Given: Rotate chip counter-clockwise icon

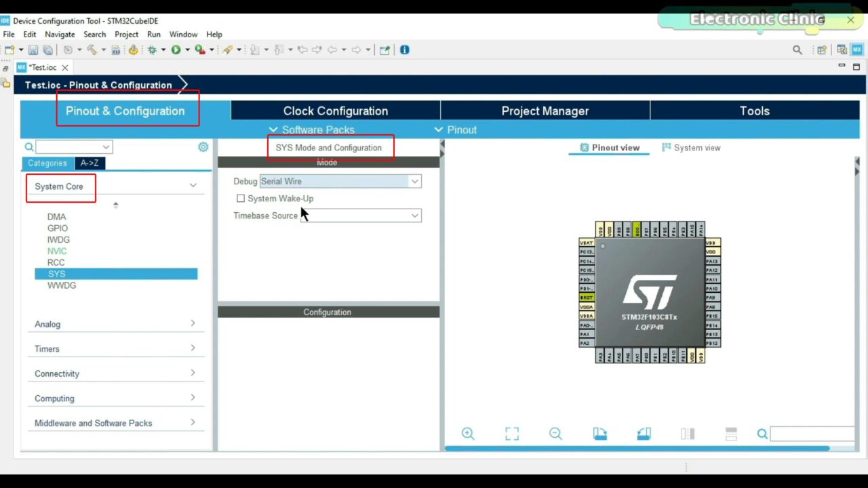Looking at the screenshot, I should [644, 434].
